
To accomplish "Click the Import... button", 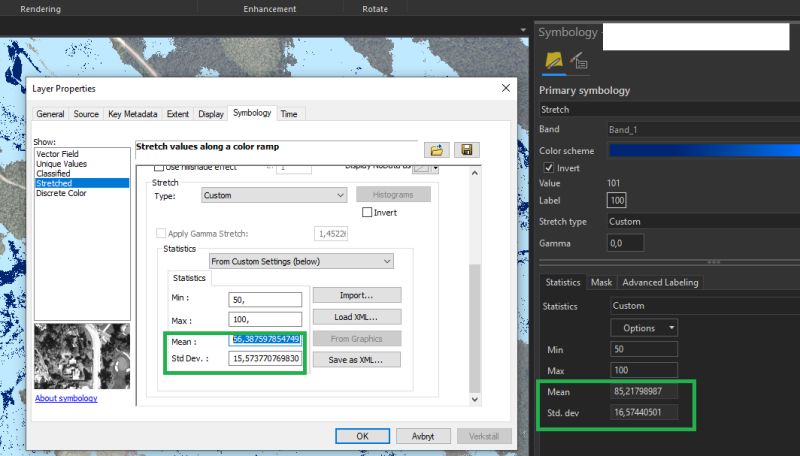I will [357, 295].
